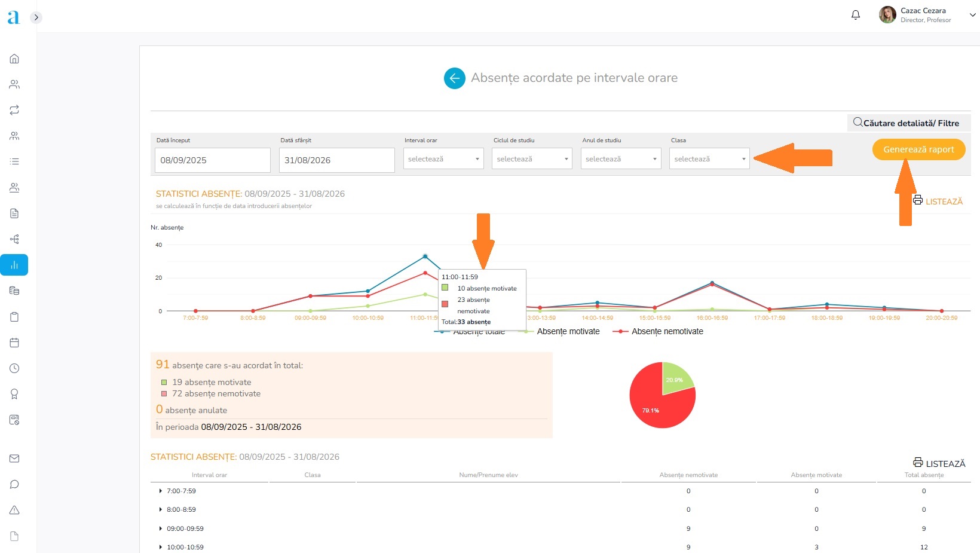Click the Generează raport button

[x=918, y=149]
